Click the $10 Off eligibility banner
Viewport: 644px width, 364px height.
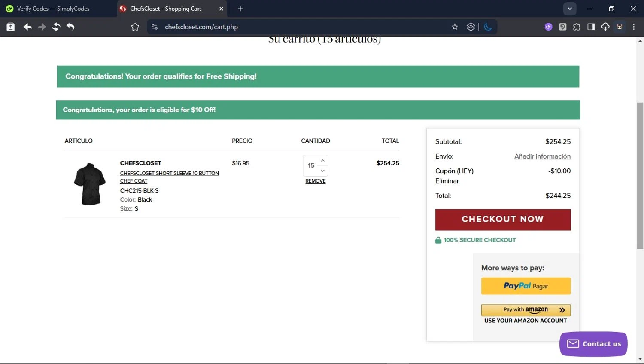coord(318,110)
